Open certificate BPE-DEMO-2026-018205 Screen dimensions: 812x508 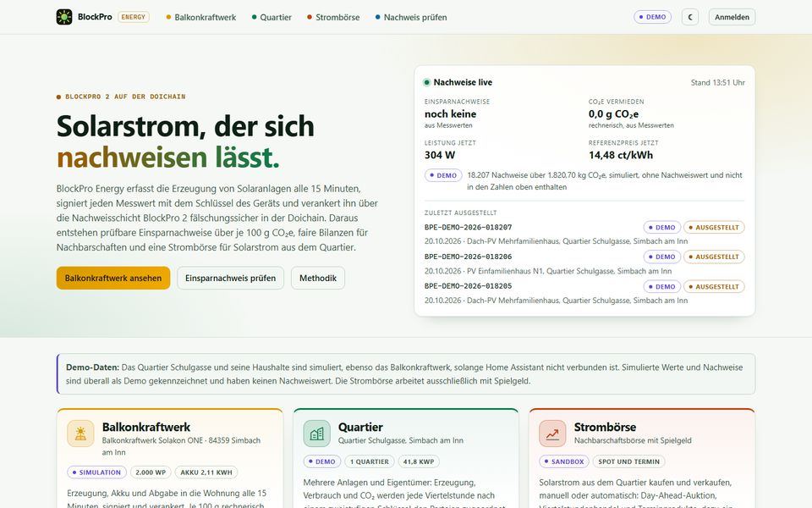click(468, 286)
